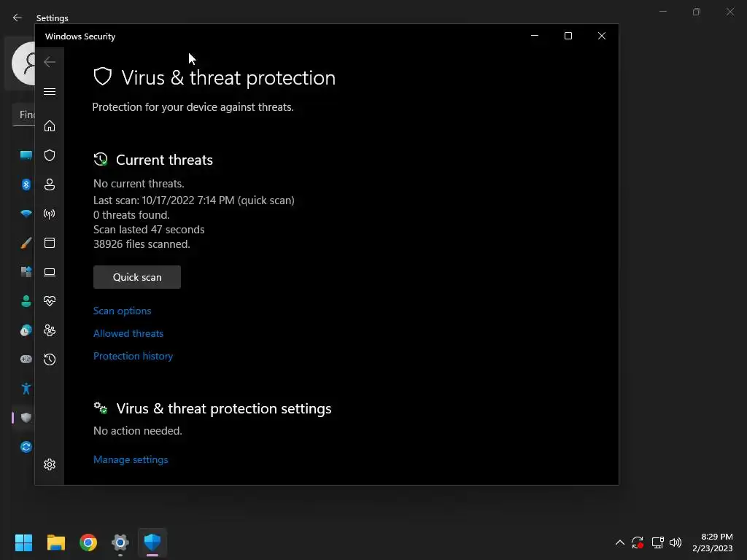Switch to Settings app on taskbar
Screen dimensions: 747x560
[x=120, y=542]
